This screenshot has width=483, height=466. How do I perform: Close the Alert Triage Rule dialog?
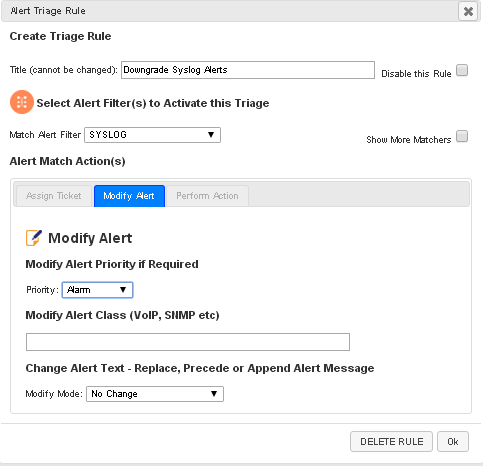[468, 11]
